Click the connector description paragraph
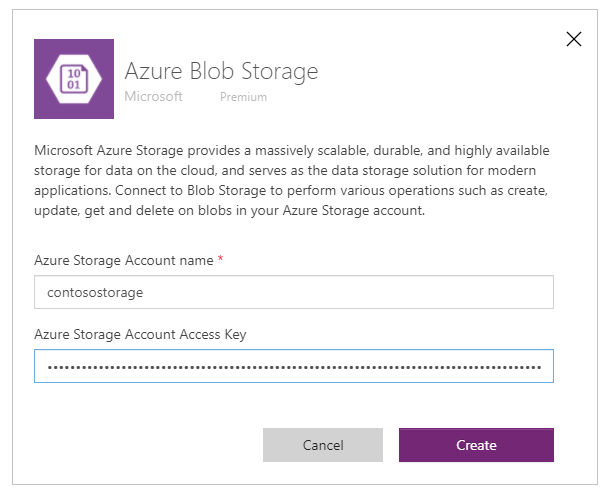Image resolution: width=612 pixels, height=497 pixels. (292, 180)
